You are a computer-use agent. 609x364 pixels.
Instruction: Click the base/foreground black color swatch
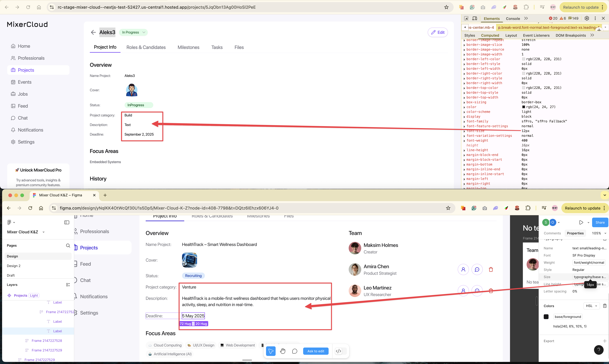pos(546,317)
